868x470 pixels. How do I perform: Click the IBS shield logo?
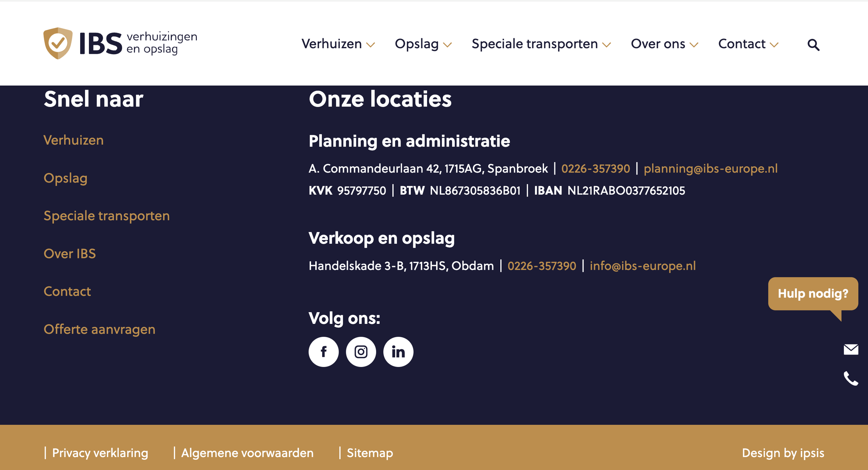click(x=58, y=43)
